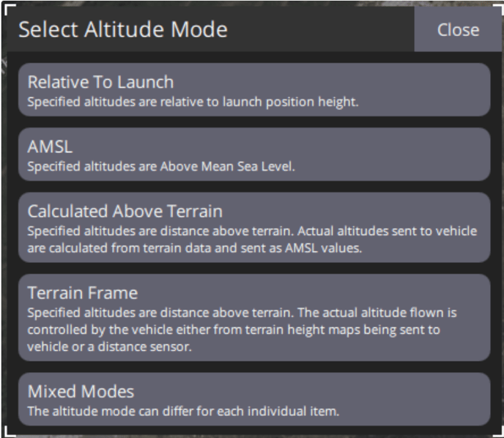Click 'vehicle or a distance sensor' text line
Viewport: 504px width, 438px height.
[x=109, y=346]
